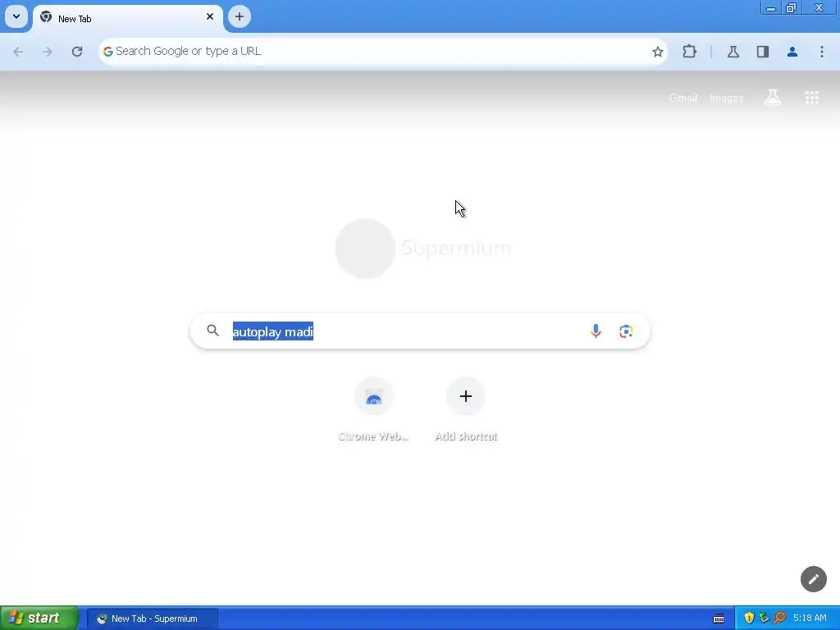Screen dimensions: 840x630
Task: Toggle the side panel
Action: tap(763, 52)
